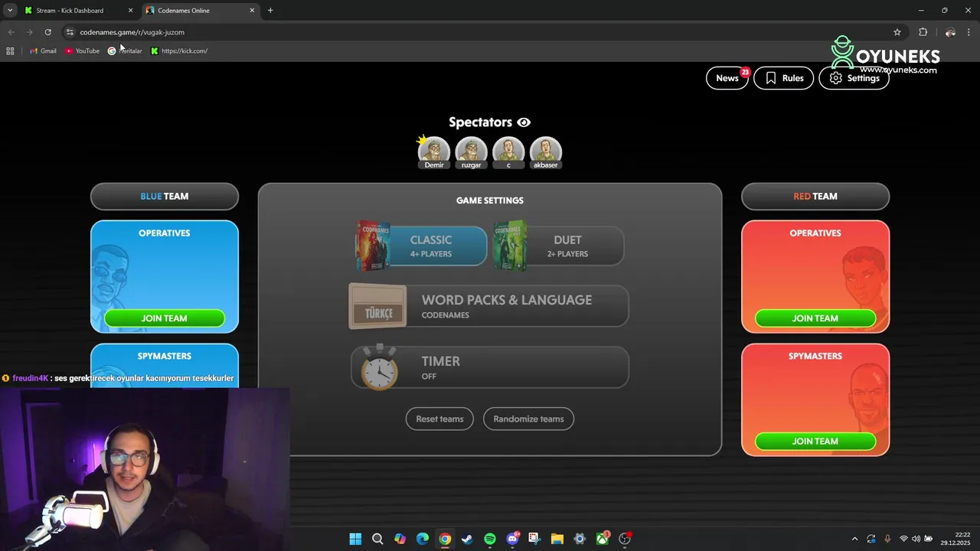Image resolution: width=980 pixels, height=551 pixels.
Task: Click Demir's spectator avatar
Action: 434,152
